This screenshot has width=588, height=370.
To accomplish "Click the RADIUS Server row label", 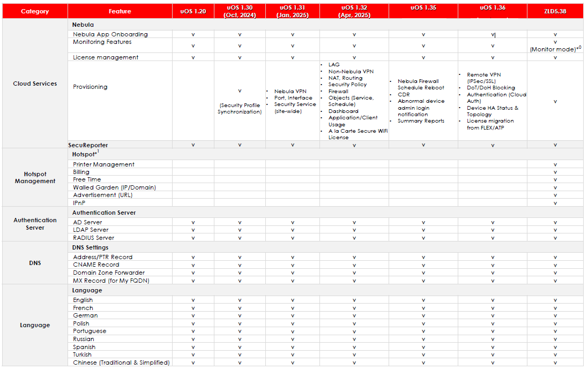I will pyautogui.click(x=94, y=237).
